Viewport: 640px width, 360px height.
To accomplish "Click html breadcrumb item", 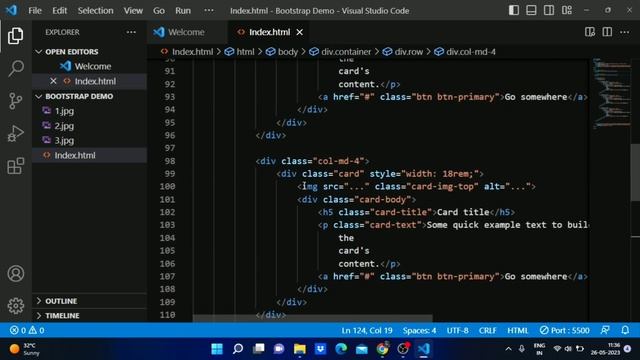I will point(240,52).
